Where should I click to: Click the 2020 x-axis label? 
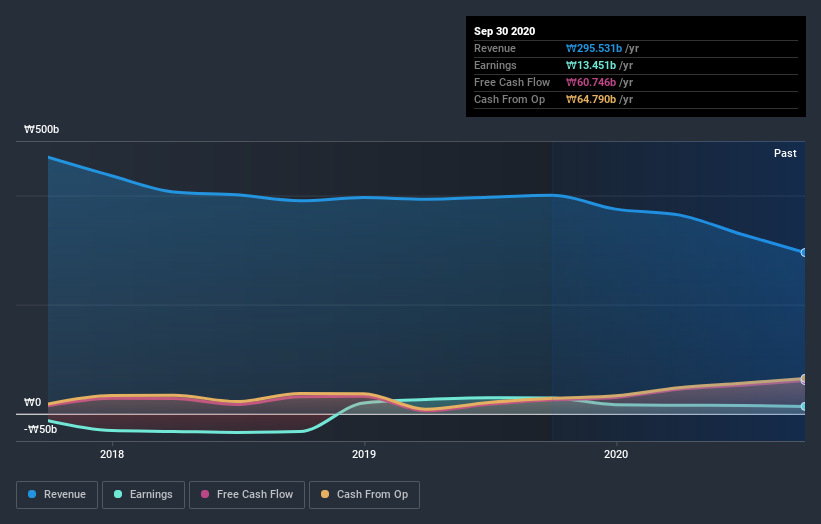click(616, 454)
